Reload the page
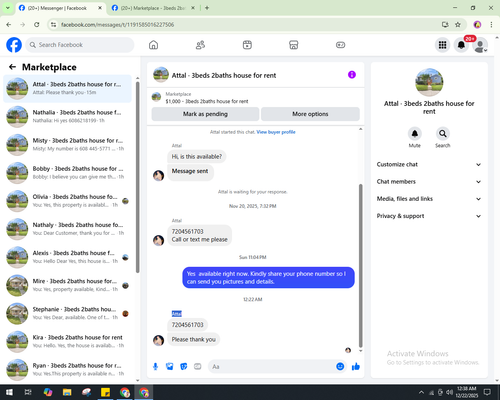500x400 pixels. (x=37, y=24)
